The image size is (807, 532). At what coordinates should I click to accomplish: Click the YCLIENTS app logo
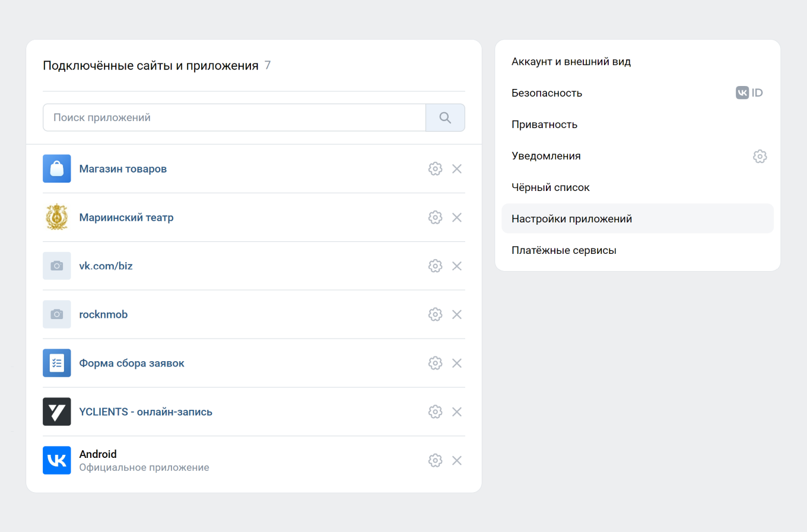click(x=57, y=412)
